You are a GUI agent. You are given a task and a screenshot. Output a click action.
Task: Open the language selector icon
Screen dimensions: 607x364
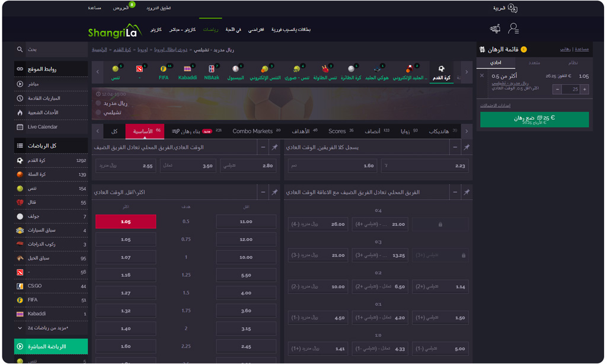click(513, 8)
